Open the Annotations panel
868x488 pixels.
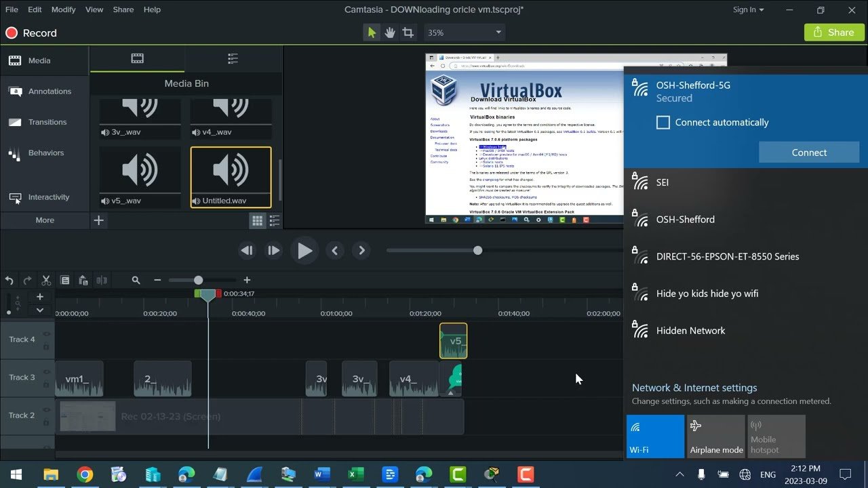pyautogui.click(x=45, y=91)
